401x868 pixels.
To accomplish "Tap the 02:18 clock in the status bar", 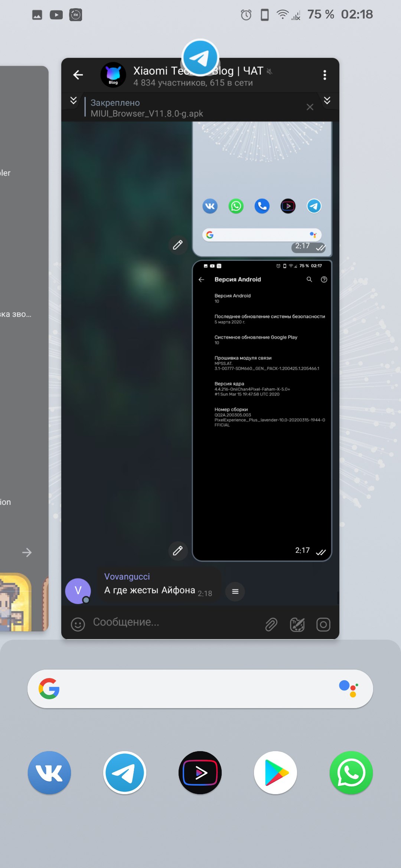I will pos(357,14).
